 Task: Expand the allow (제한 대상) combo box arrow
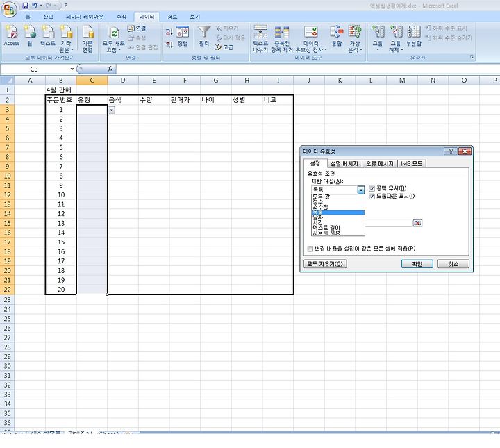point(360,190)
